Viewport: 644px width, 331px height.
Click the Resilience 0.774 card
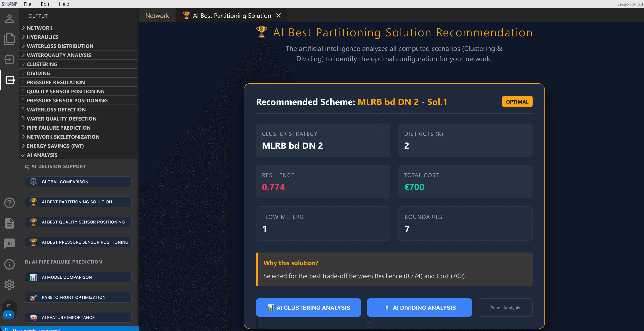(x=323, y=181)
